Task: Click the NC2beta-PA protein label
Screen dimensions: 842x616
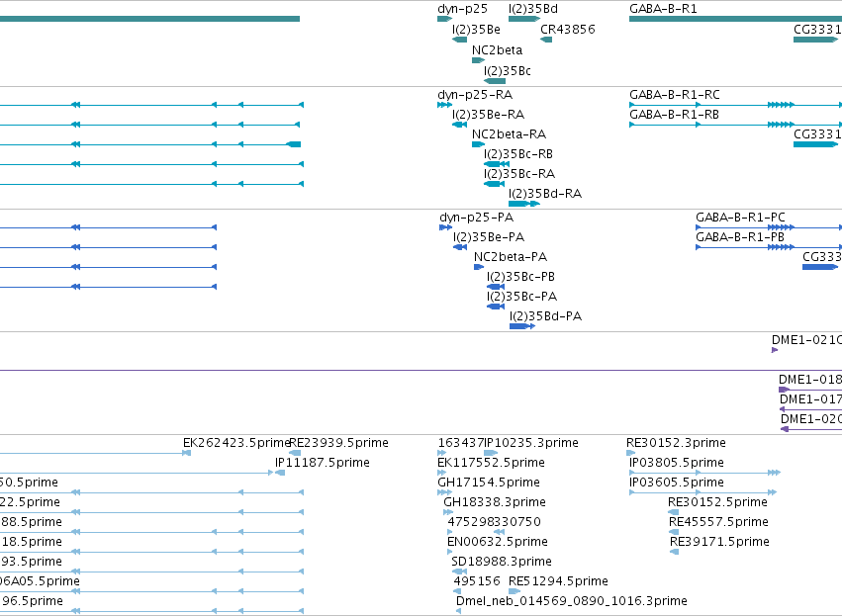Action: coord(511,257)
